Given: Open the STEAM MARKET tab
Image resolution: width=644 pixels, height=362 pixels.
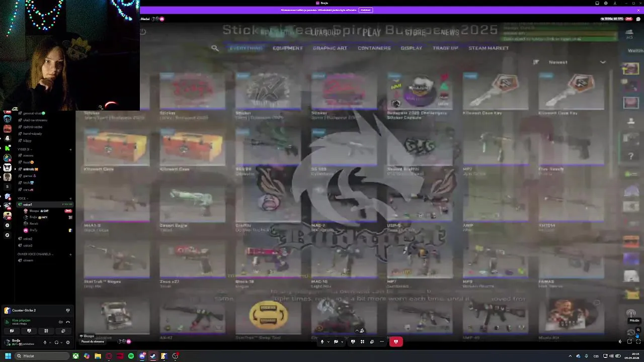Looking at the screenshot, I should [x=489, y=48].
